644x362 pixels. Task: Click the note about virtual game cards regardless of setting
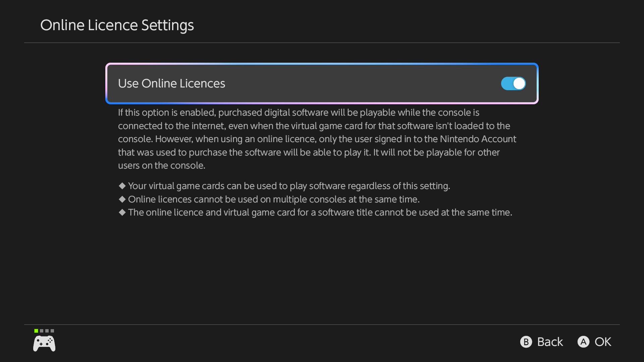(289, 186)
